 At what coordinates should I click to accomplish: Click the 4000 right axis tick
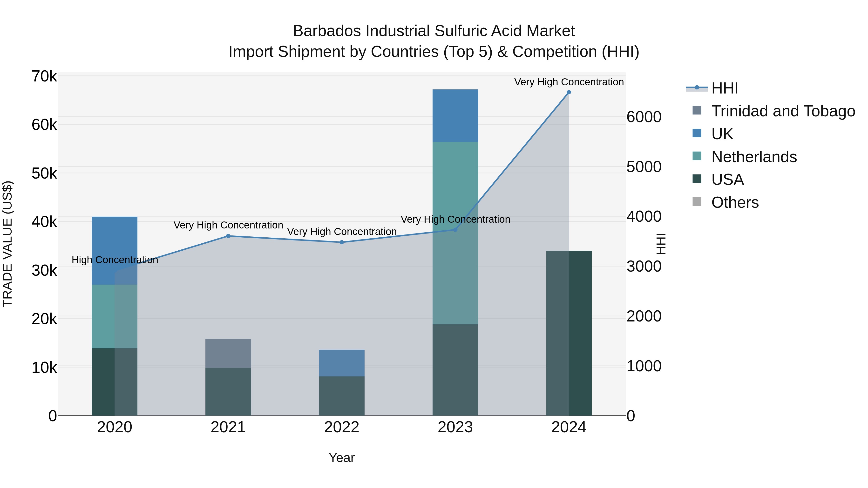pyautogui.click(x=644, y=217)
